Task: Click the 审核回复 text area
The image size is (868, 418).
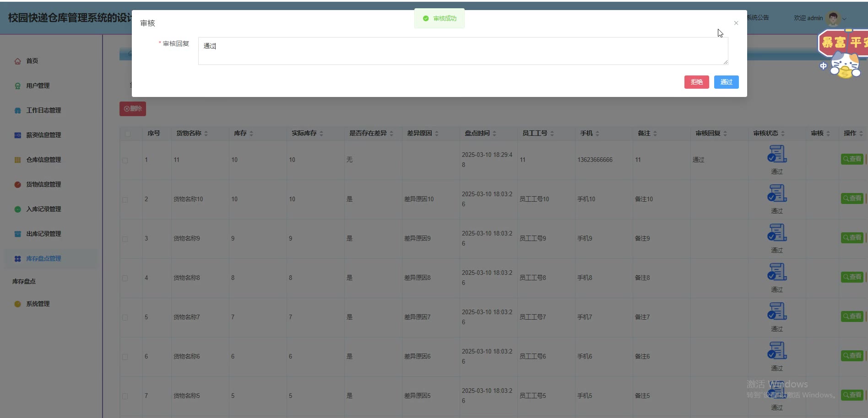Action: pos(462,51)
